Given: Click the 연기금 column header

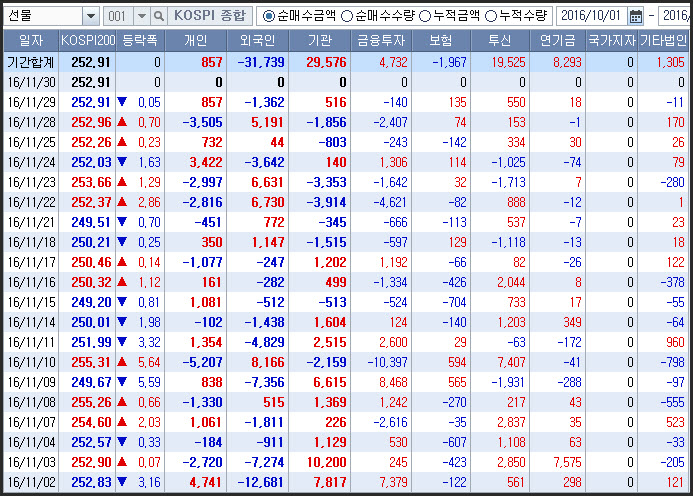Looking at the screenshot, I should point(558,41).
